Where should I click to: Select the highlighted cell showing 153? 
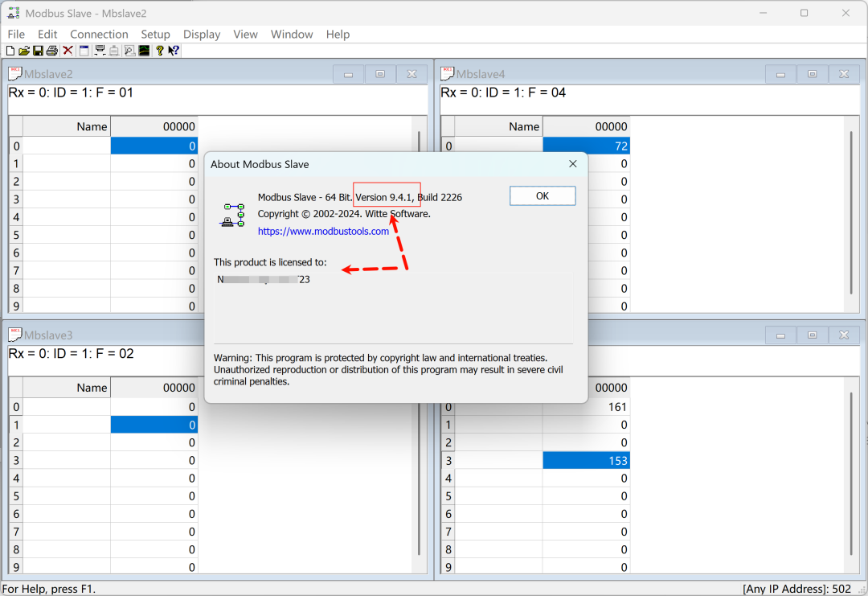tap(586, 460)
